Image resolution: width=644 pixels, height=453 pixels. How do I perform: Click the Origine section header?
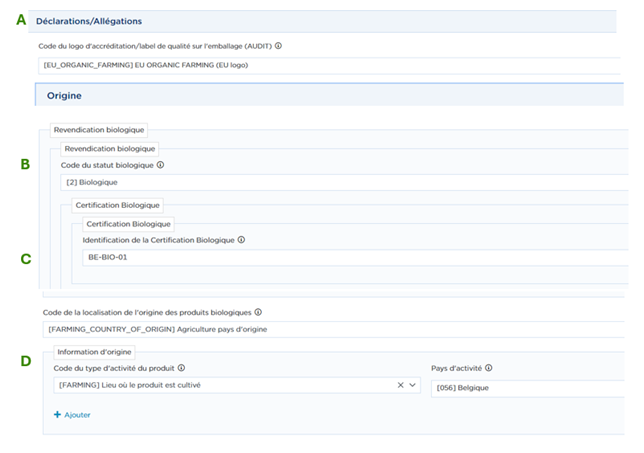[64, 96]
